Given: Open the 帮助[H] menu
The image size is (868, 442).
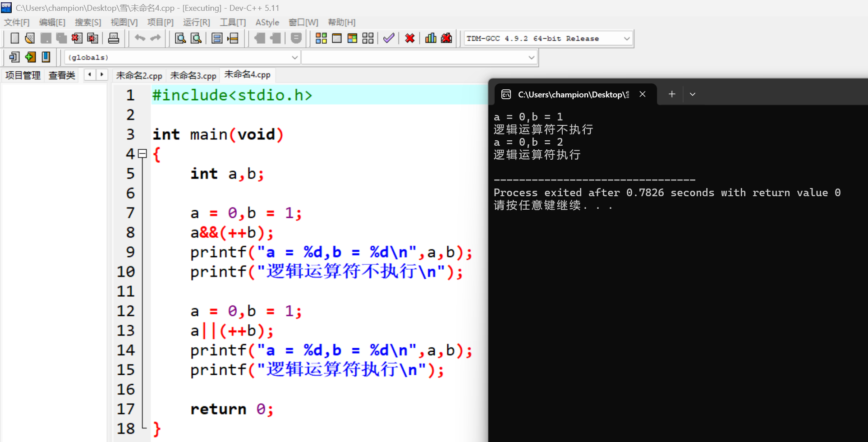Looking at the screenshot, I should [342, 23].
